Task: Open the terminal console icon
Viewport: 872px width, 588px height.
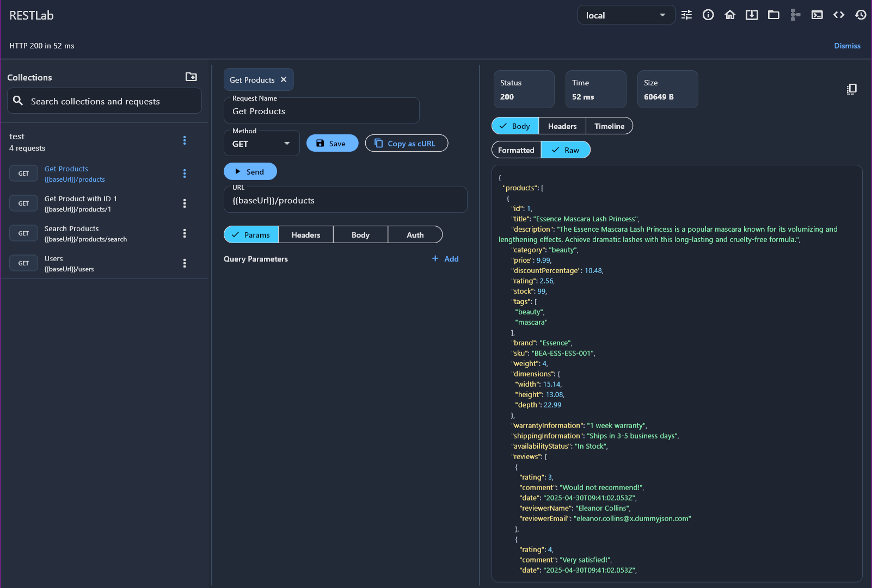Action: [817, 15]
